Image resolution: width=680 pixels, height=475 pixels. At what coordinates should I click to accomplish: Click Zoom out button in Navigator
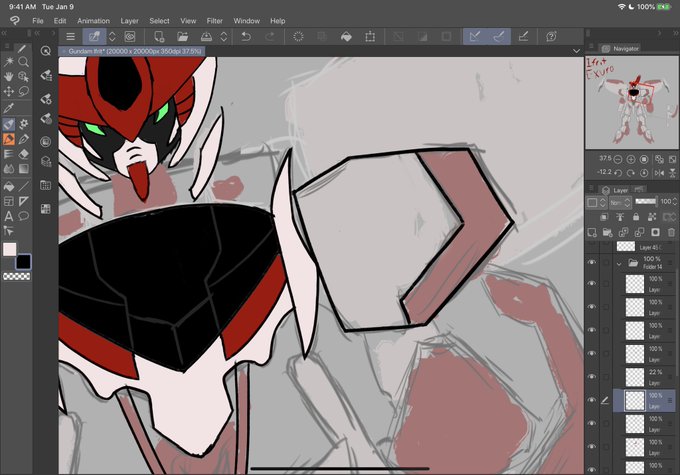[618, 159]
